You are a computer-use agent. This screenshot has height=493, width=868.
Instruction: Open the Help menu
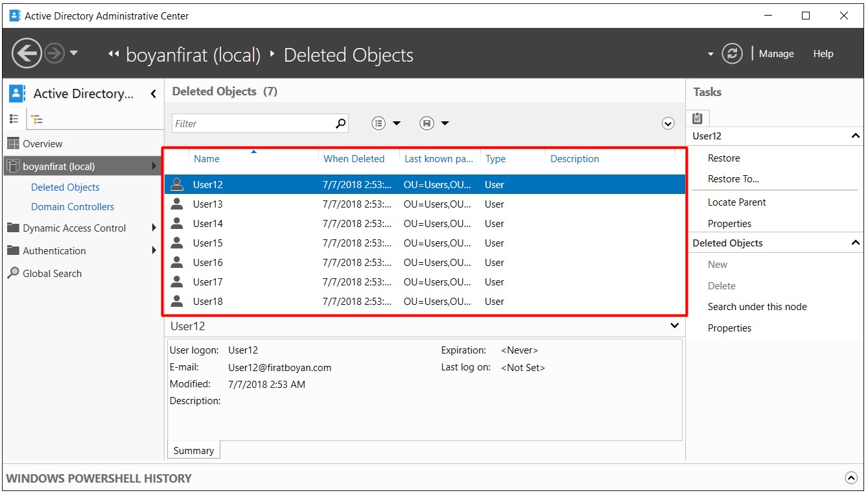[x=823, y=54]
